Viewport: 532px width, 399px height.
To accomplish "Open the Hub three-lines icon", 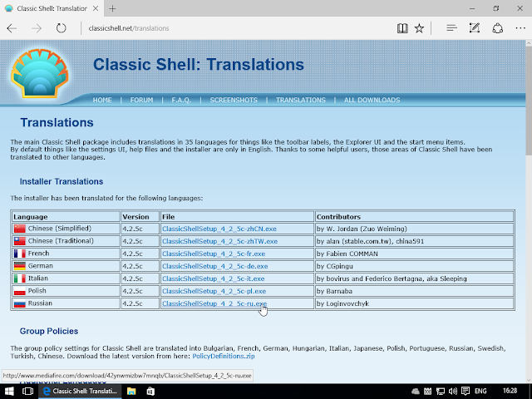I will point(451,28).
